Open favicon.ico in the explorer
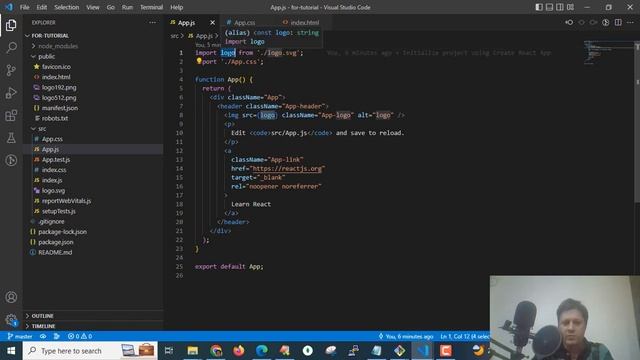The width and height of the screenshot is (640, 360). coord(93,67)
